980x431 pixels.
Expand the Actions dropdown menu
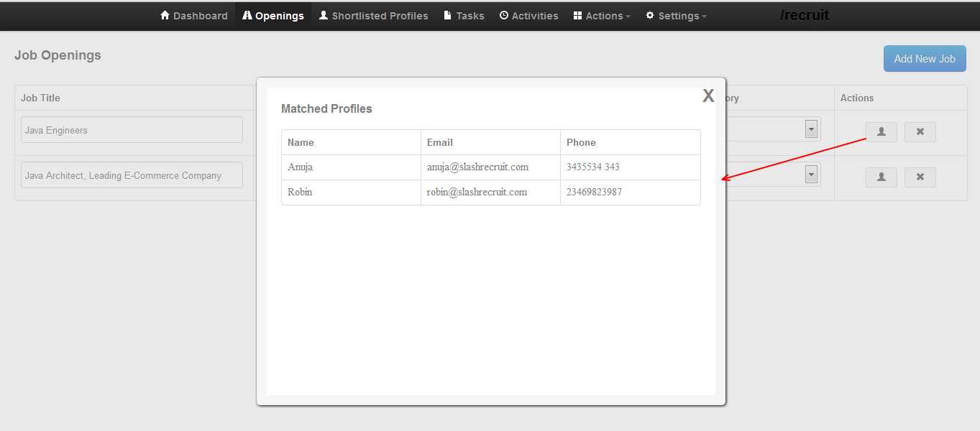click(602, 16)
